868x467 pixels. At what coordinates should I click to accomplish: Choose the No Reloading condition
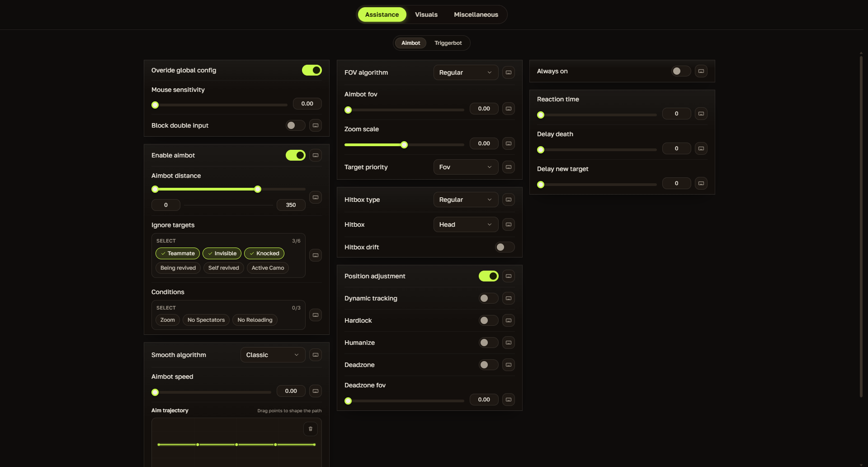tap(255, 320)
